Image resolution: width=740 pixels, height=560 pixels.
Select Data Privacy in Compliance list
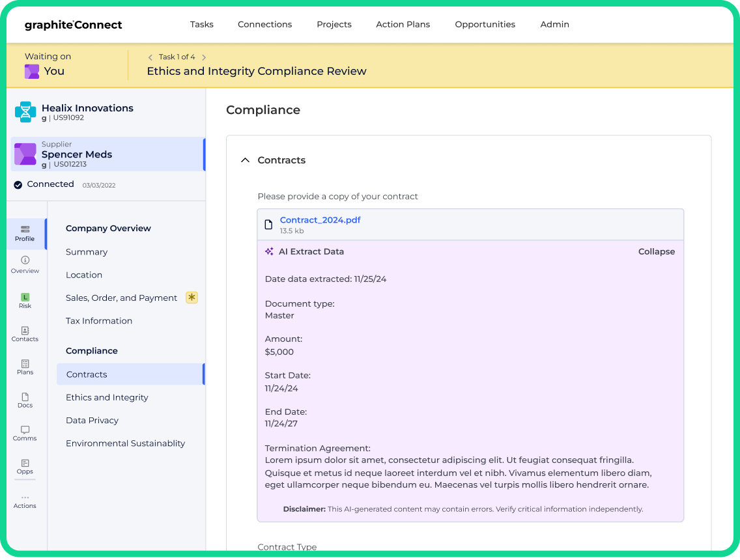[x=92, y=420]
